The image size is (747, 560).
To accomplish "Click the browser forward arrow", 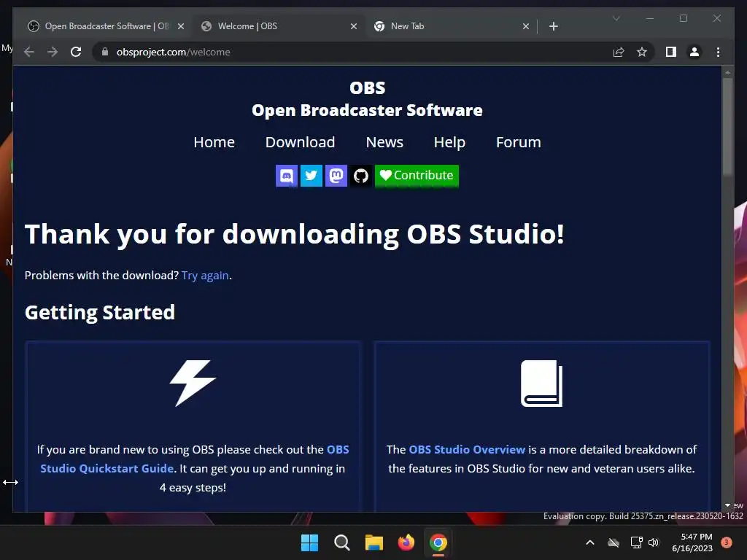I will tap(53, 52).
